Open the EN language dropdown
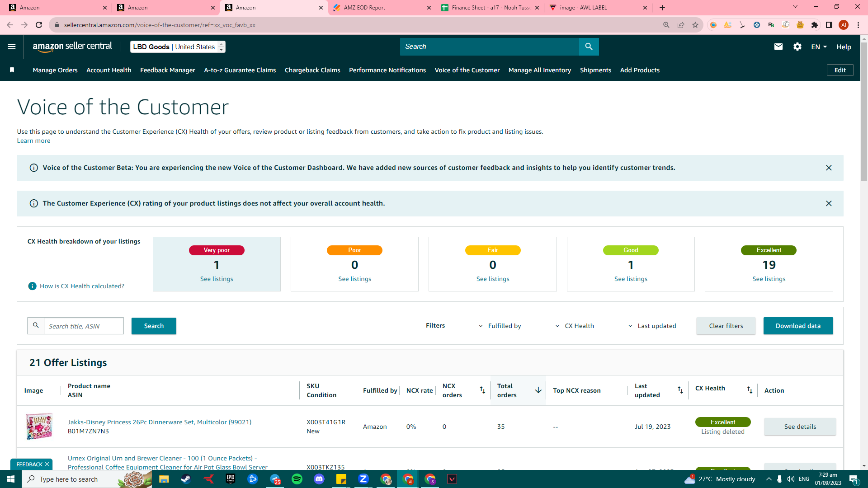This screenshot has width=868, height=488. (x=819, y=47)
